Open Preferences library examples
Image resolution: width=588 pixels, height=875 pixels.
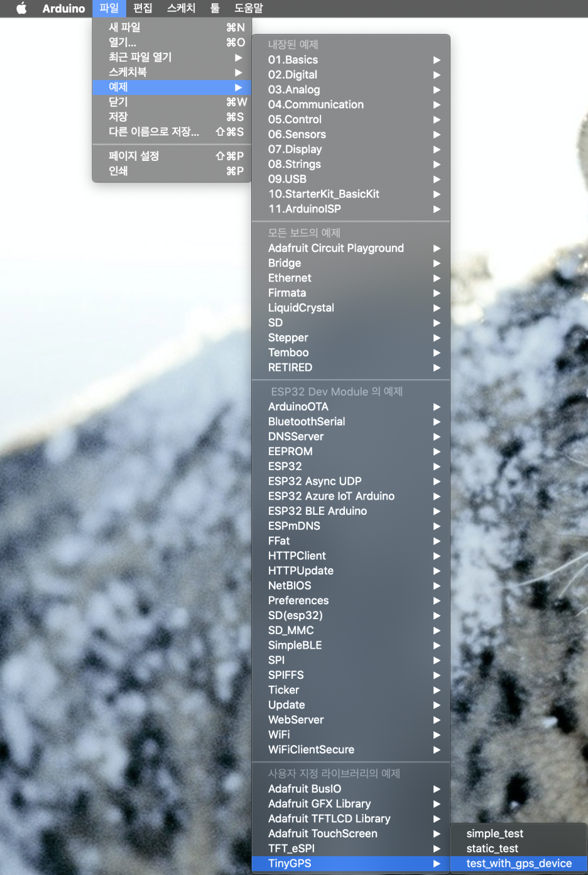[351, 601]
